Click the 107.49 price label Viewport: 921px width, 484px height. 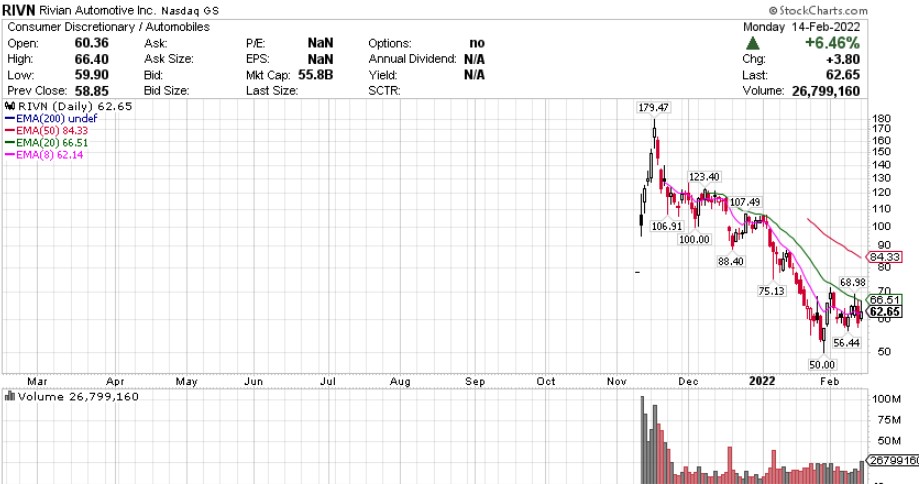(745, 202)
